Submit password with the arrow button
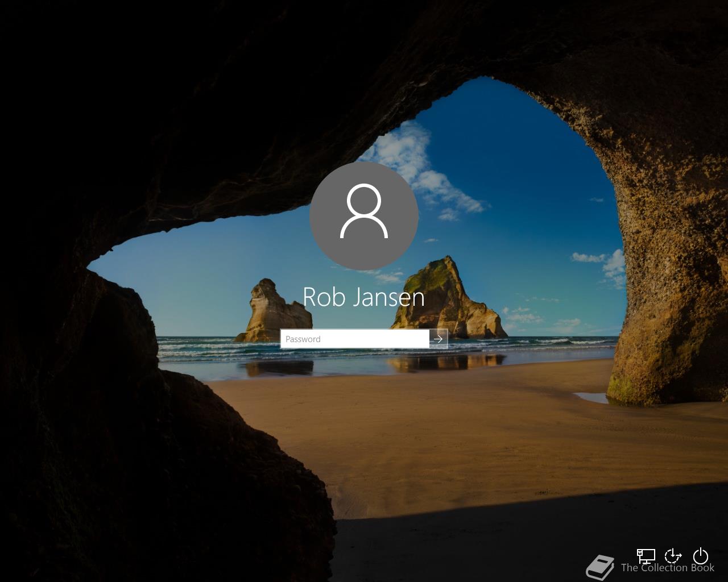728x582 pixels. point(439,339)
